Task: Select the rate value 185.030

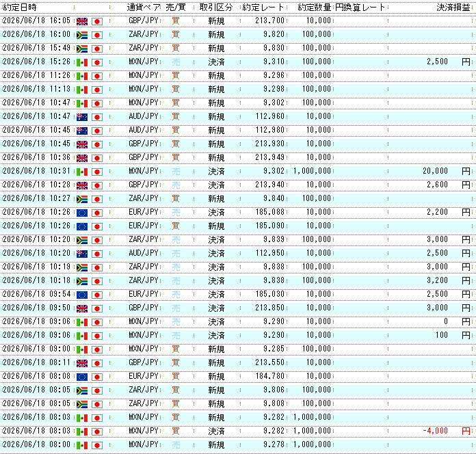Action: point(270,294)
